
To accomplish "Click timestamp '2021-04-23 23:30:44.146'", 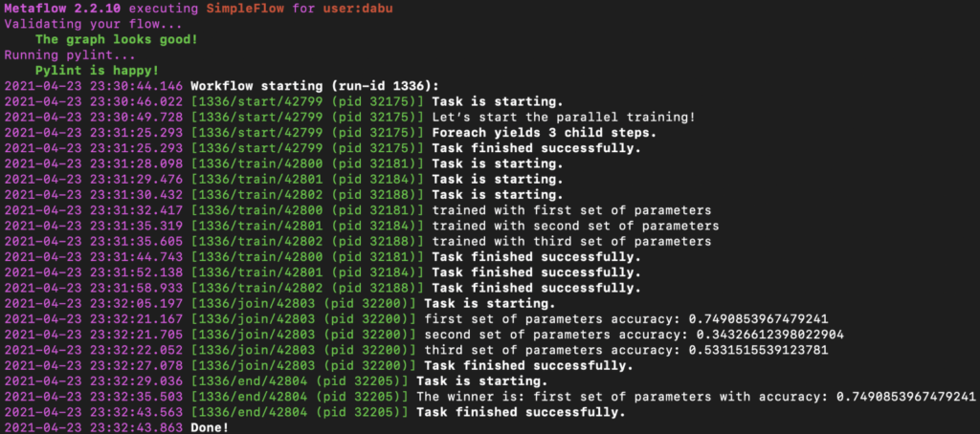I will pos(94,86).
